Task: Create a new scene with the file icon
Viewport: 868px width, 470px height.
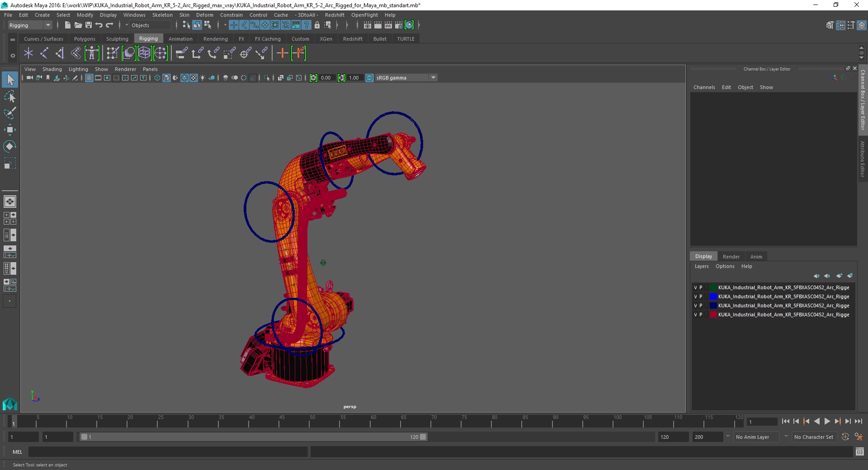Action: click(67, 25)
